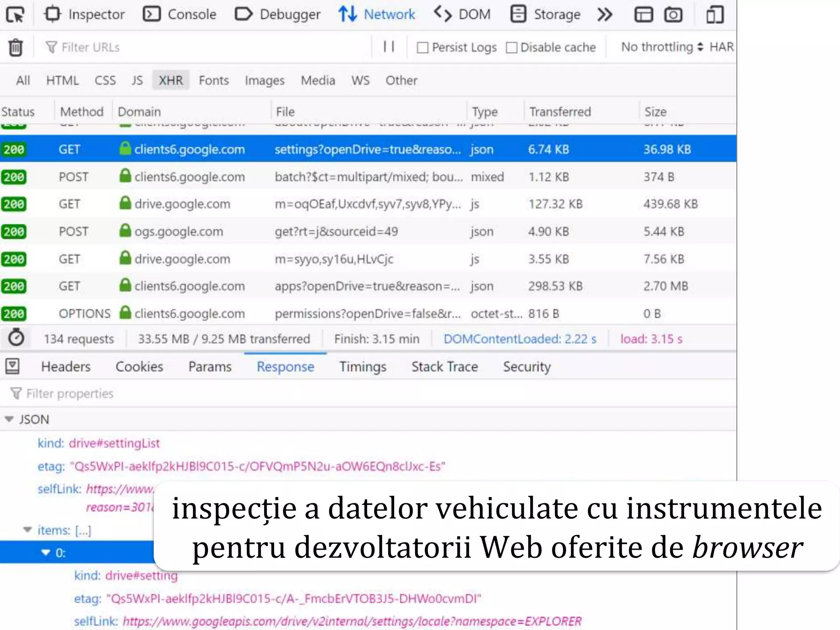
Task: Open the Params details tab
Action: pos(210,366)
